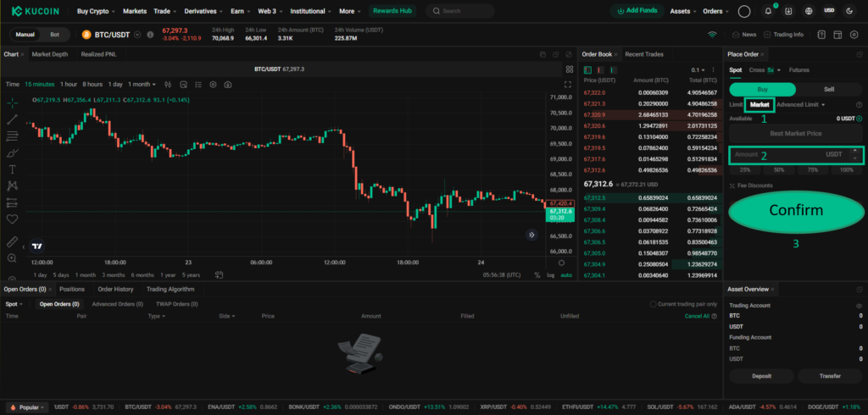Select the trend line drawing tool
Viewport: 868px width, 415px height.
click(x=12, y=119)
